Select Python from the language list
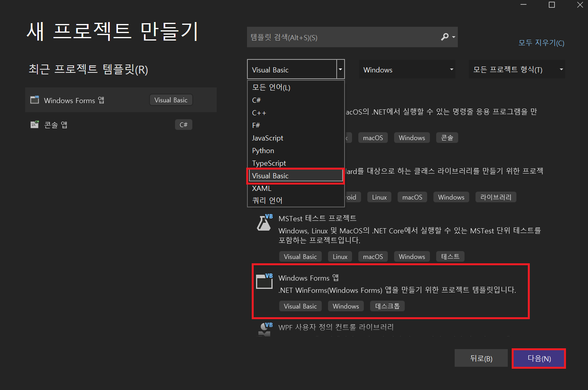588x390 pixels. point(296,150)
